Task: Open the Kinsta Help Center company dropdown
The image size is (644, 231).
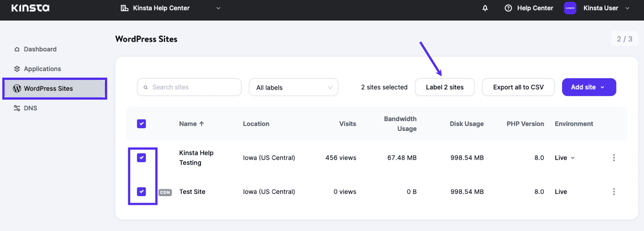Action: point(171,8)
